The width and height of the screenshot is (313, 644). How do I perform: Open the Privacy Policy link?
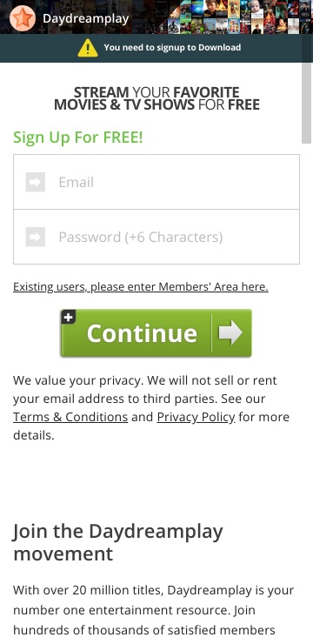[x=196, y=417]
